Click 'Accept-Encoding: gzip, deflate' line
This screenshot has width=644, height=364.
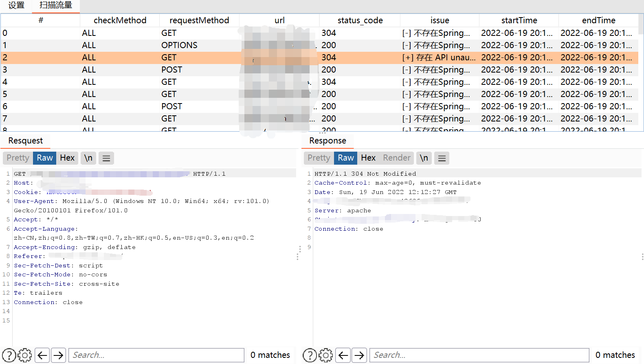[75, 247]
